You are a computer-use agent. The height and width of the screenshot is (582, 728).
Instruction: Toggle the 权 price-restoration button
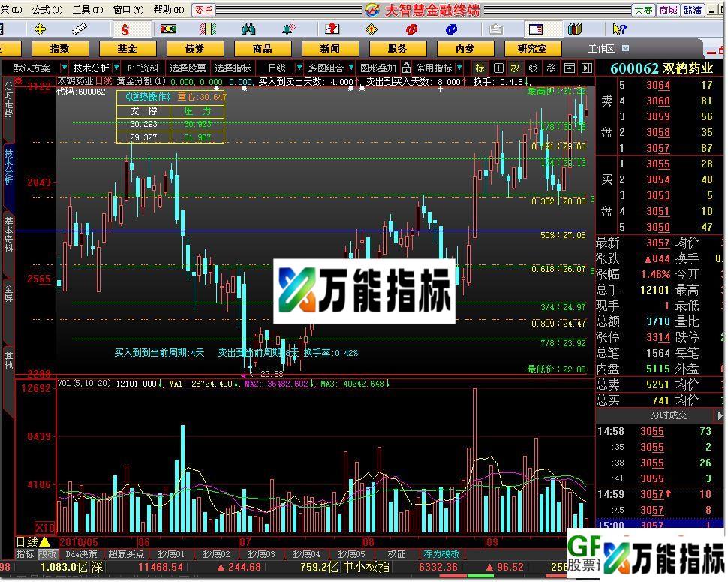[516, 67]
